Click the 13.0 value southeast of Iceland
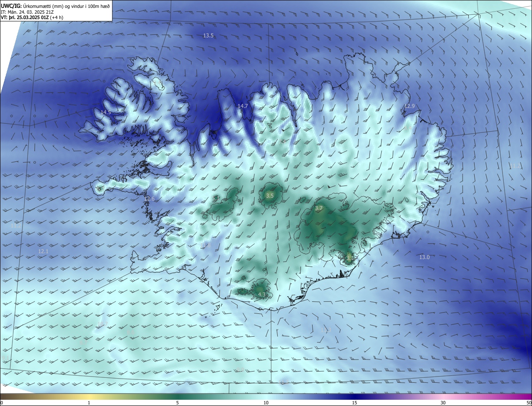The image size is (532, 406). [424, 257]
